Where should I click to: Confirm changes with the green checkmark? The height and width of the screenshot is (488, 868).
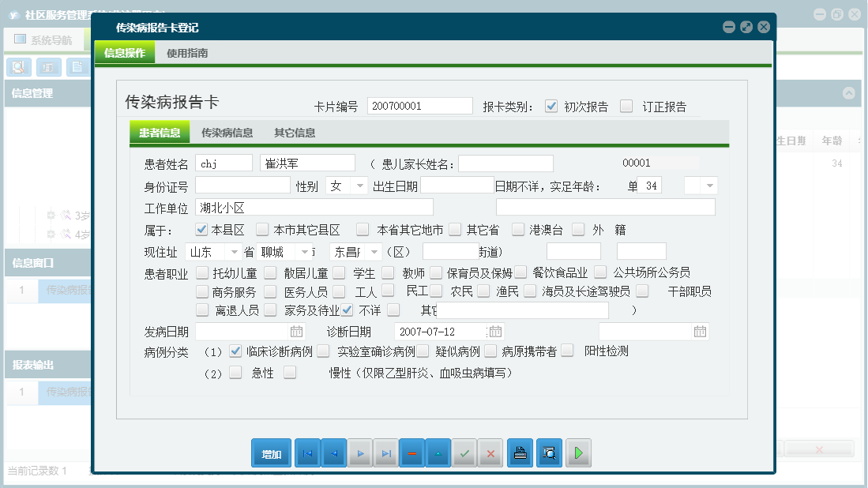[x=464, y=452]
